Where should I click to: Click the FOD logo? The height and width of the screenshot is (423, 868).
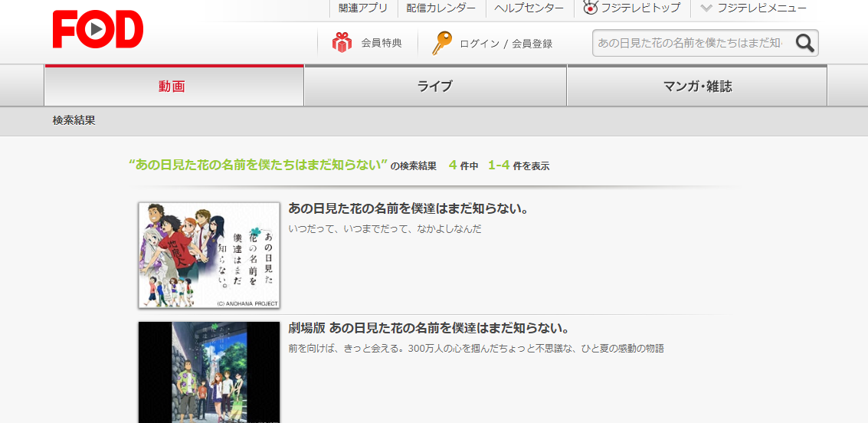(x=98, y=29)
